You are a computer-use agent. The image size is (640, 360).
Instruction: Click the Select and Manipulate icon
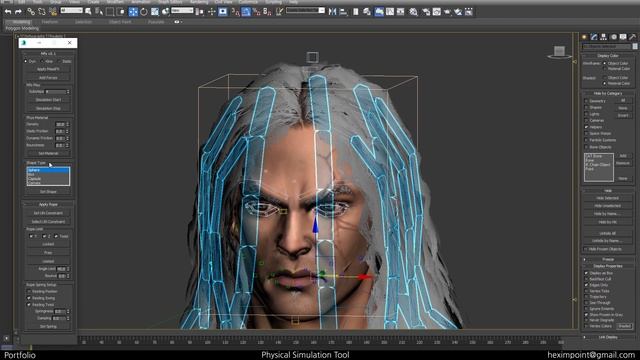[211, 12]
